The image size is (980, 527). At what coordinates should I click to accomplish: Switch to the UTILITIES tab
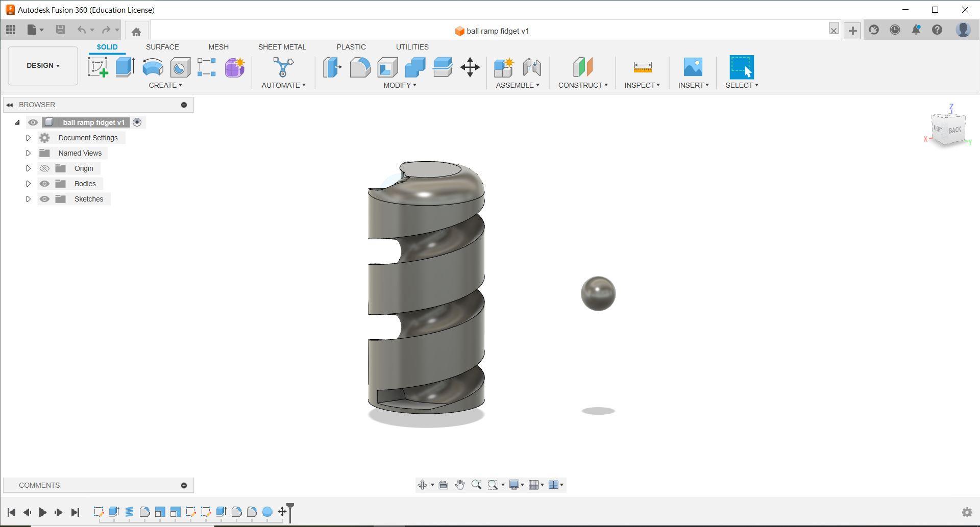pyautogui.click(x=412, y=47)
